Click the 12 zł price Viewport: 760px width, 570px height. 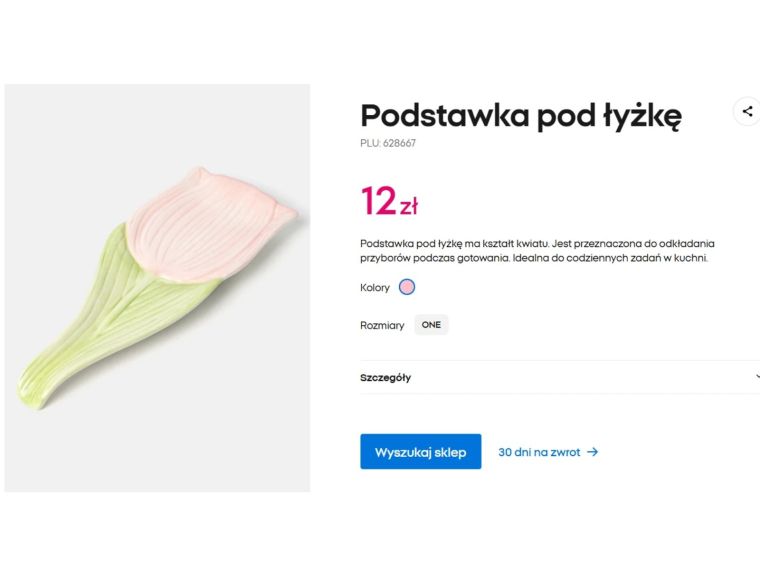389,202
